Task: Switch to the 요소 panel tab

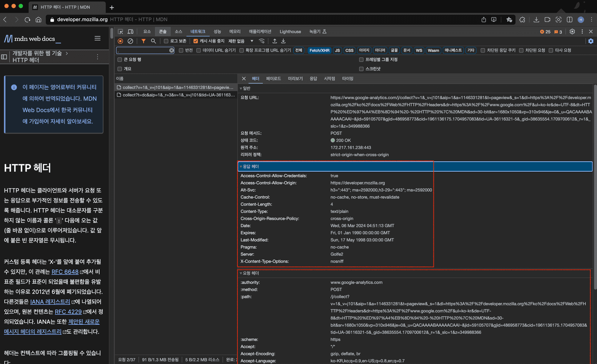Action: point(147,31)
